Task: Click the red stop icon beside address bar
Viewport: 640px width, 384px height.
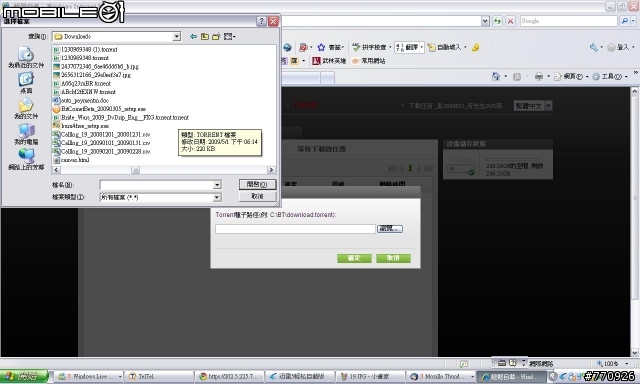Action: (x=510, y=21)
